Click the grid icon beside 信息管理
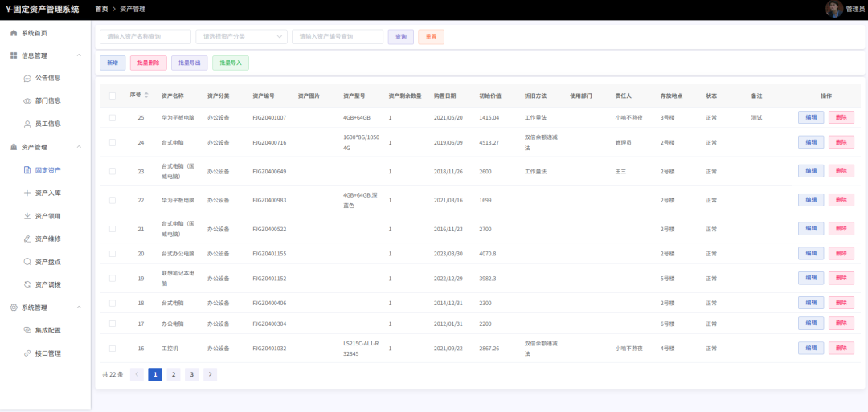 click(x=14, y=56)
